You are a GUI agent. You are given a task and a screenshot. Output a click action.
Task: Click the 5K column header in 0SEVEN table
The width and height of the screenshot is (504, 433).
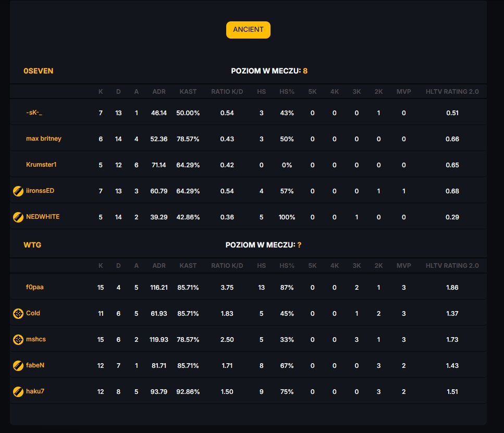[x=312, y=92]
